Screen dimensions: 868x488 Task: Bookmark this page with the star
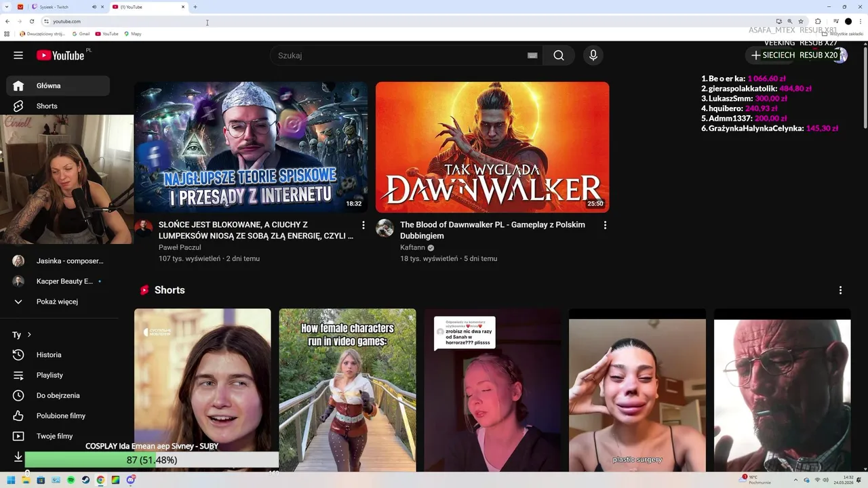(x=801, y=21)
